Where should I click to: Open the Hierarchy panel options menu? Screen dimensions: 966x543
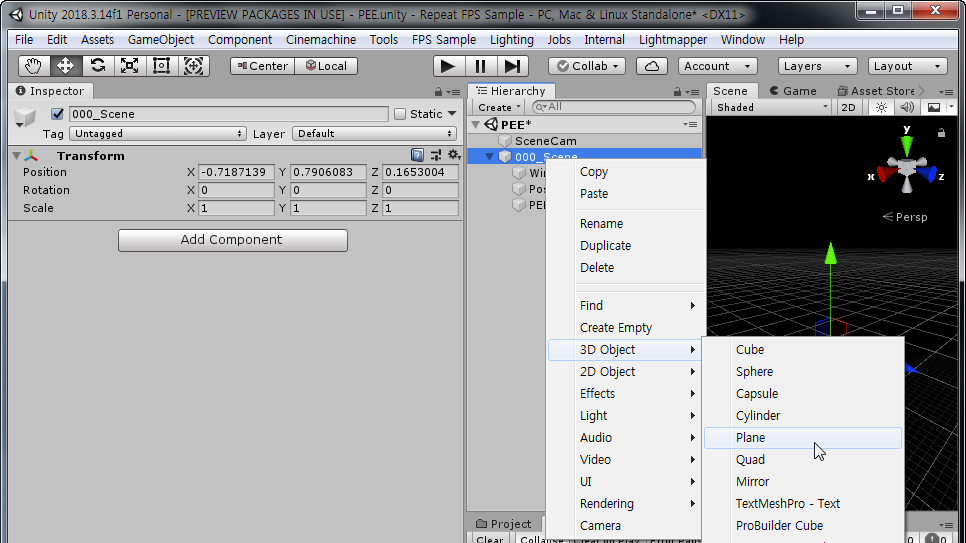click(693, 92)
